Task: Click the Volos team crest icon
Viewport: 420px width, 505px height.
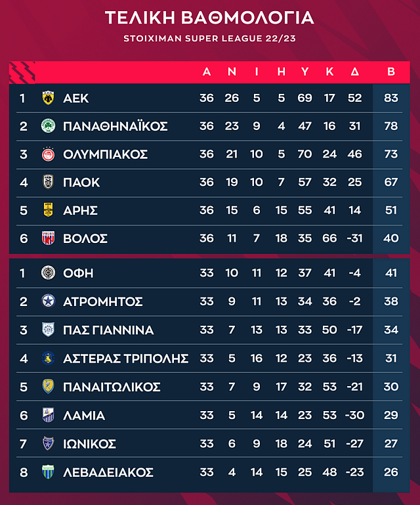Action: click(x=48, y=238)
